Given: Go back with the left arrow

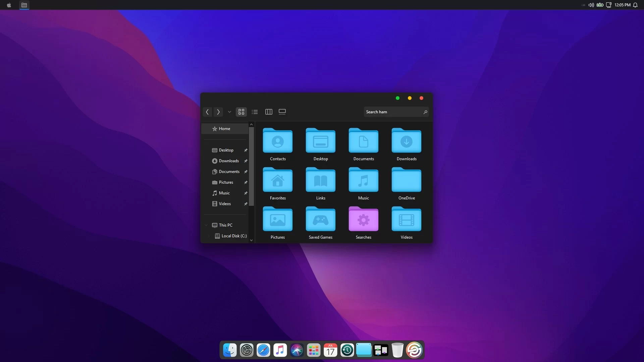Looking at the screenshot, I should click(x=207, y=112).
